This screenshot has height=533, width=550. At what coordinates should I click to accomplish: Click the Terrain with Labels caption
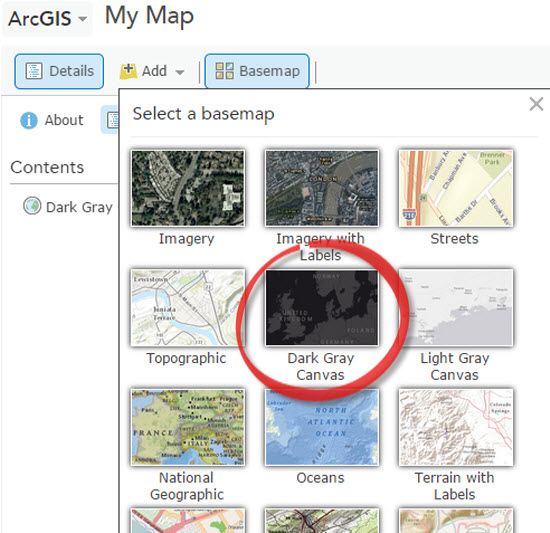coord(455,486)
